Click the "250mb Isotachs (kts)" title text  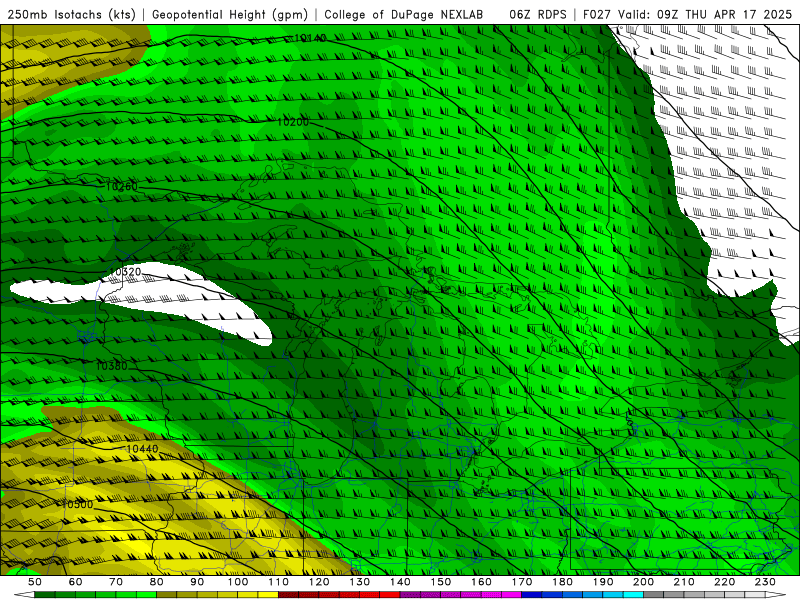point(72,14)
